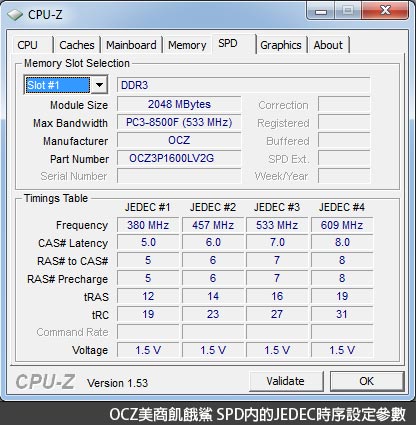Minimize the CPU-Z window
Viewport: 416px width, 425px height.
point(321,11)
